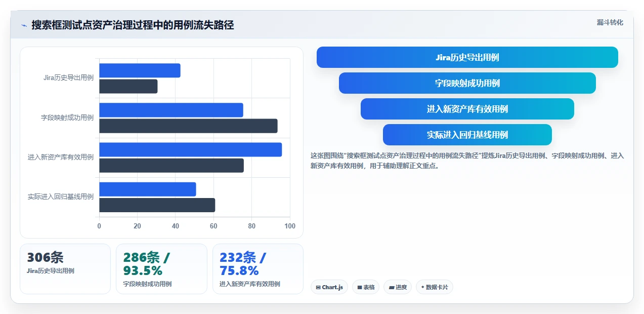Click the description paragraph under the funnel
Image resolution: width=644 pixels, height=314 pixels.
[467, 161]
